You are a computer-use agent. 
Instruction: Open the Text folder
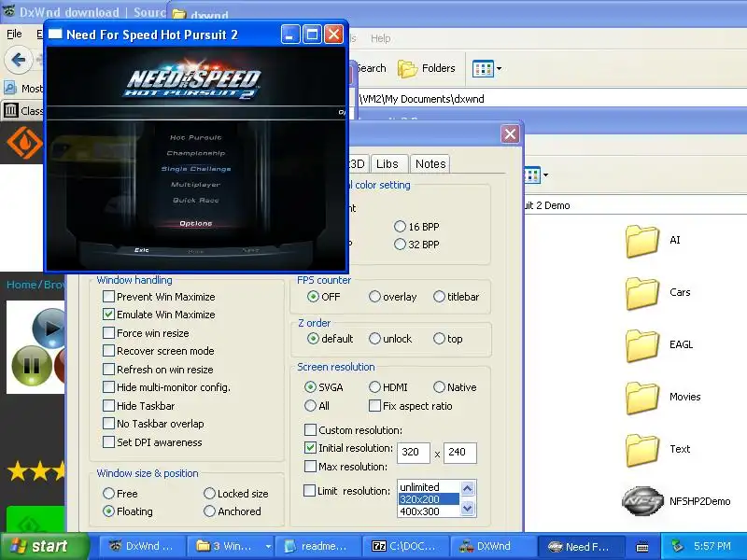coord(642,451)
